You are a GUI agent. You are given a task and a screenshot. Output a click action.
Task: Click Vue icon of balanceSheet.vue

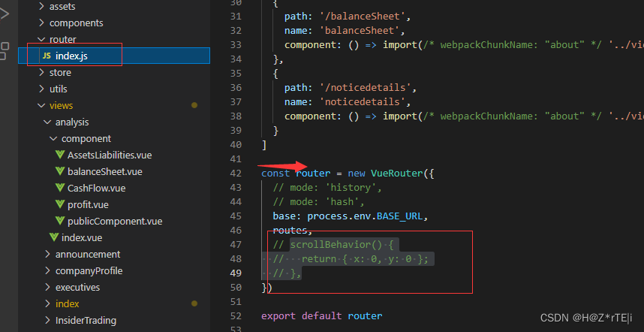(60, 171)
